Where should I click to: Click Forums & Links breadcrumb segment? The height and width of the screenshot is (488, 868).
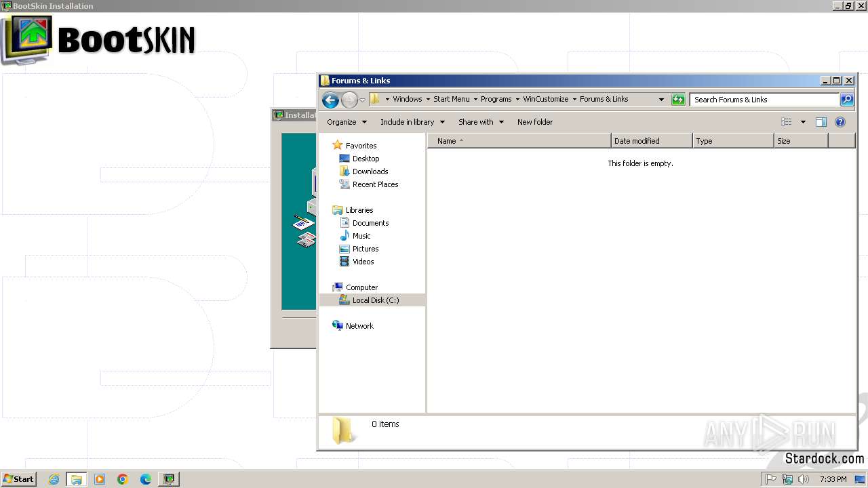pos(604,99)
